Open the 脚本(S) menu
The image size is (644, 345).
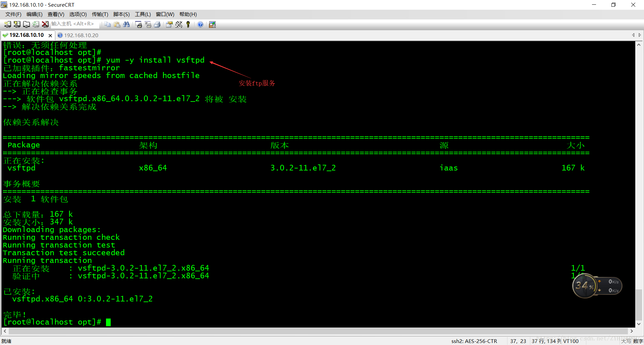pyautogui.click(x=121, y=14)
